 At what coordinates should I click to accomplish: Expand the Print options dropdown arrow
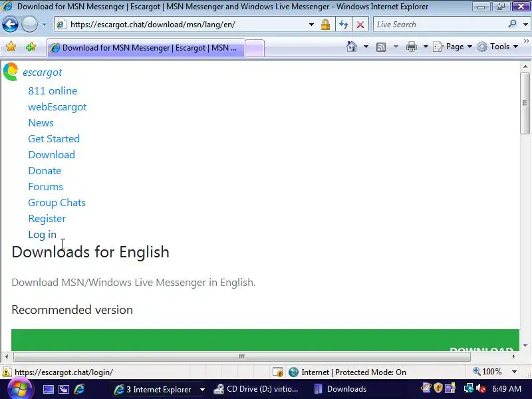coord(426,47)
